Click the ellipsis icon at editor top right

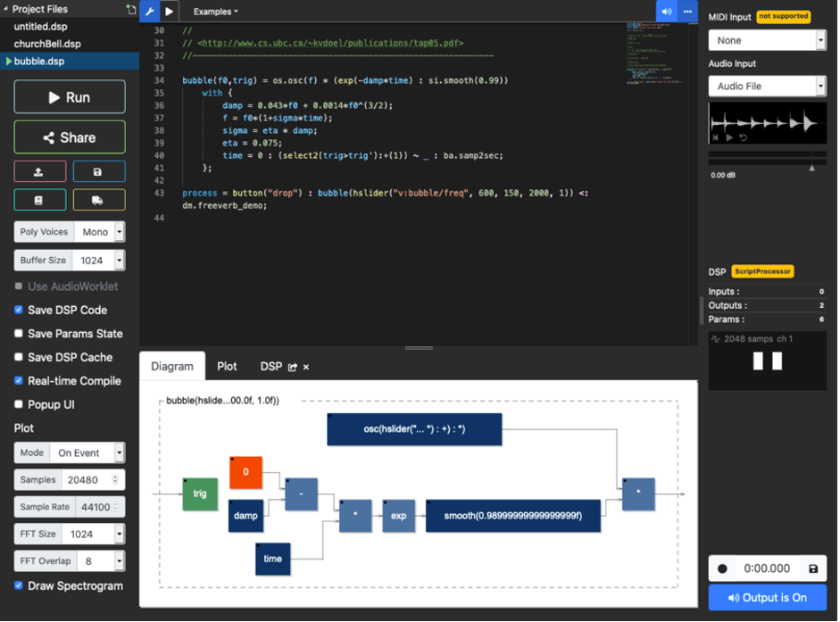pos(687,12)
